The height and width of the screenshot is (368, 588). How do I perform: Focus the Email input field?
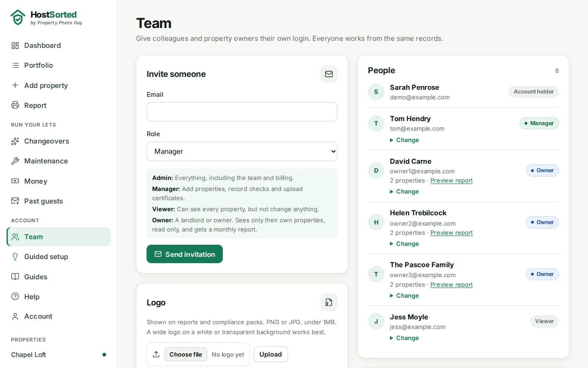point(242,112)
